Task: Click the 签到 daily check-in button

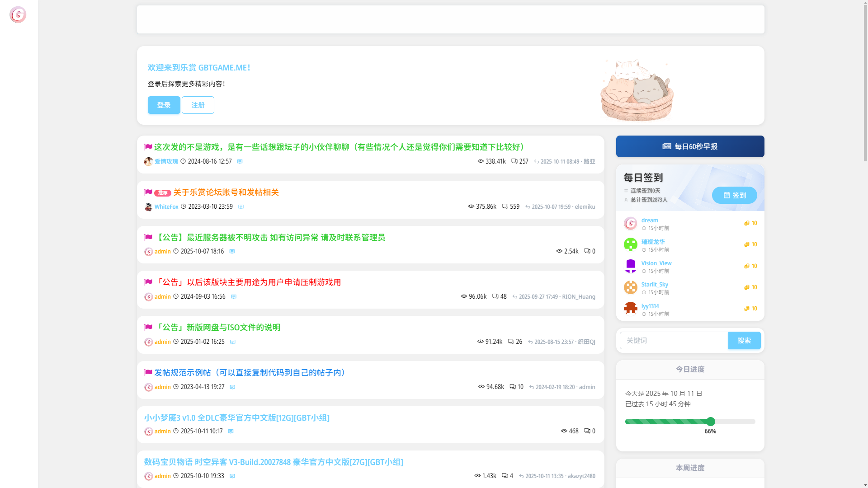Action: [734, 195]
